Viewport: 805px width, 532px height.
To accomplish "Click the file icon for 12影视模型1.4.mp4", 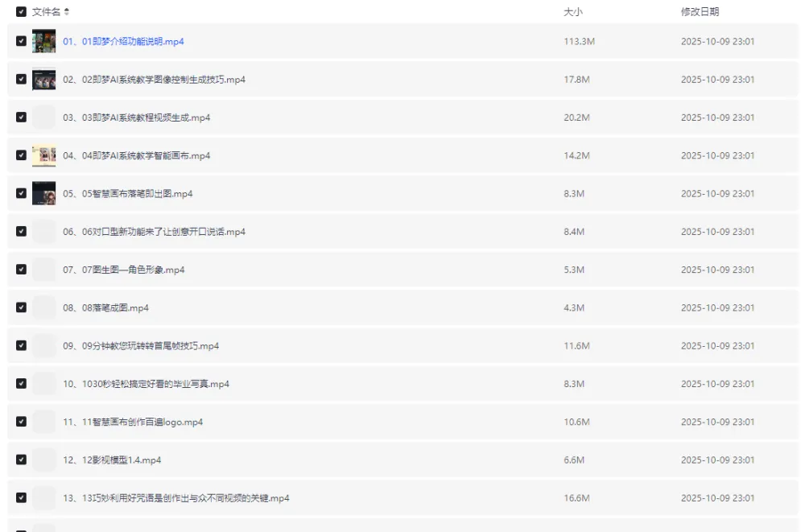I will pyautogui.click(x=43, y=460).
